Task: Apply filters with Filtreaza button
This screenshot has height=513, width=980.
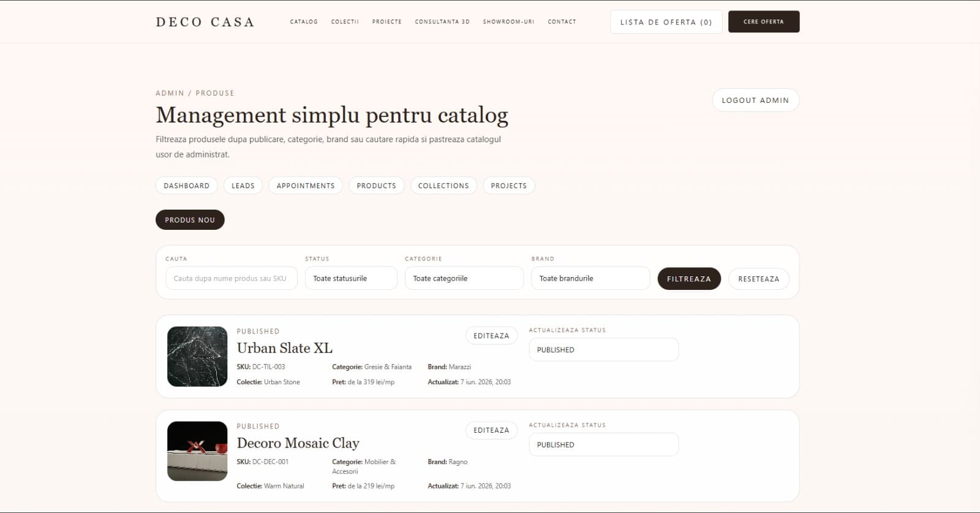Action: (x=689, y=279)
